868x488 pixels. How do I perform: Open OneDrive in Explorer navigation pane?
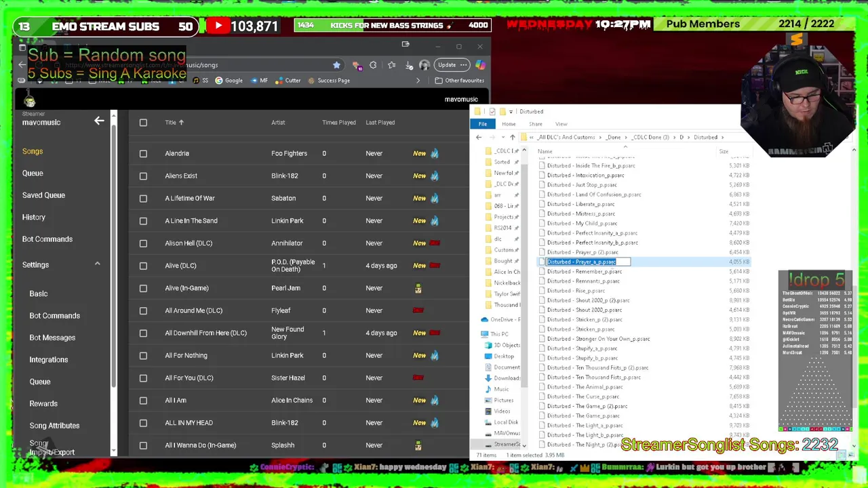click(502, 319)
